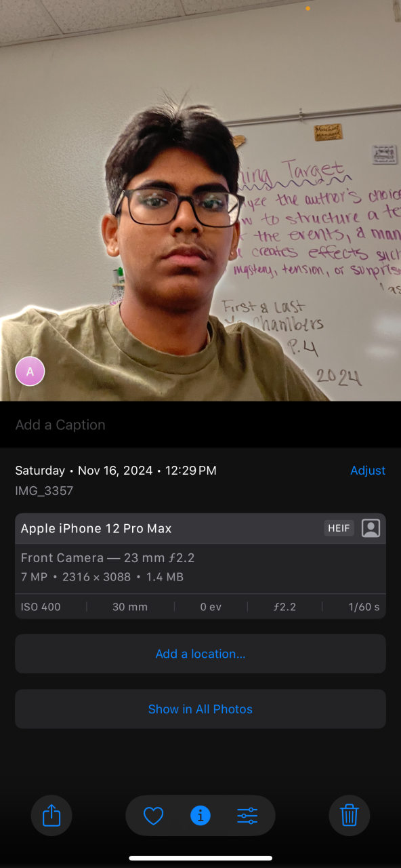
Task: Favorite the photo with the heart icon
Action: click(x=154, y=815)
